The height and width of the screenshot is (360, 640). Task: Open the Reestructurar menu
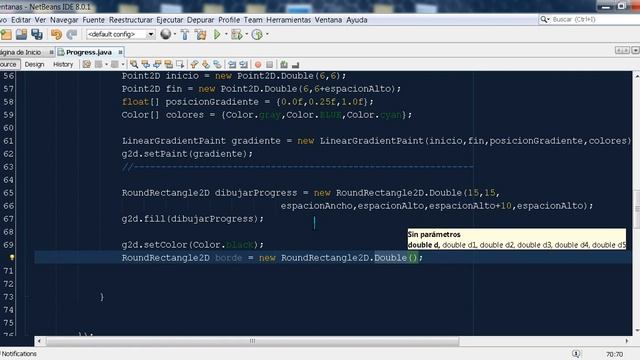pos(131,20)
